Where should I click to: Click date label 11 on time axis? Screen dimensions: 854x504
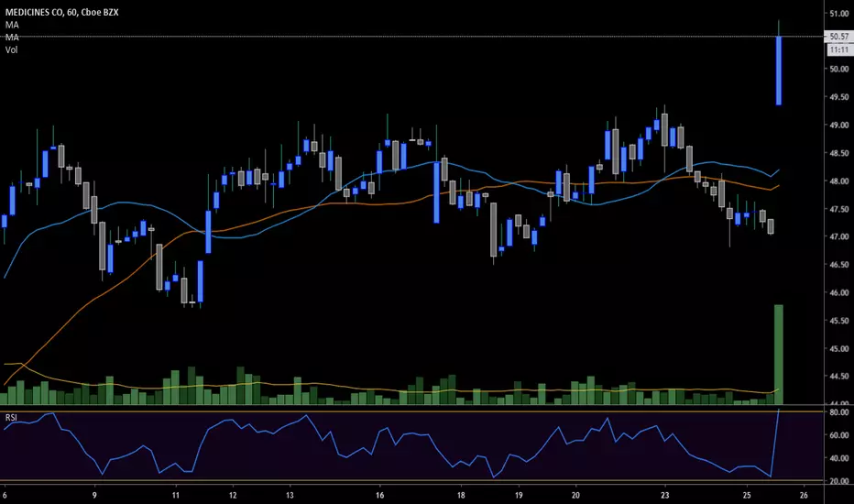pos(175,495)
